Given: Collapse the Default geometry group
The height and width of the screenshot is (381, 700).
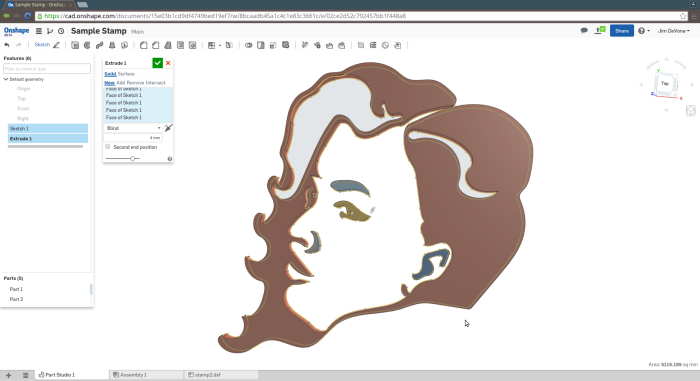Looking at the screenshot, I should (x=6, y=79).
